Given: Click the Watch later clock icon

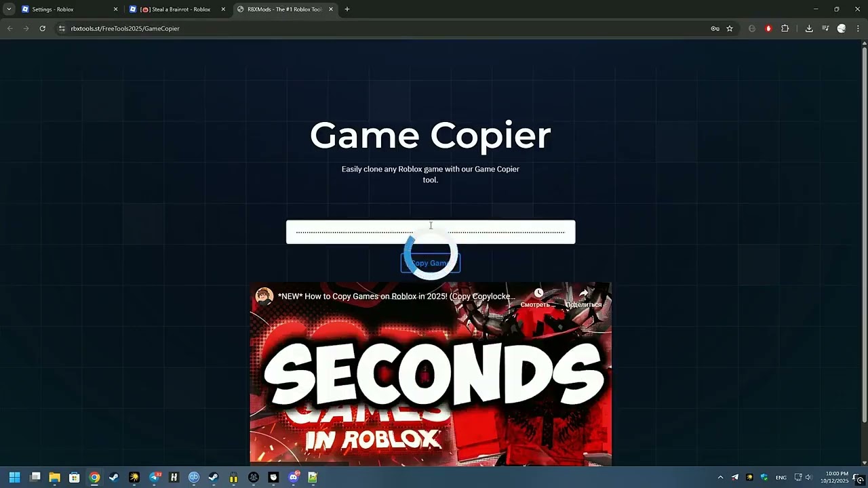Looking at the screenshot, I should coord(538,293).
